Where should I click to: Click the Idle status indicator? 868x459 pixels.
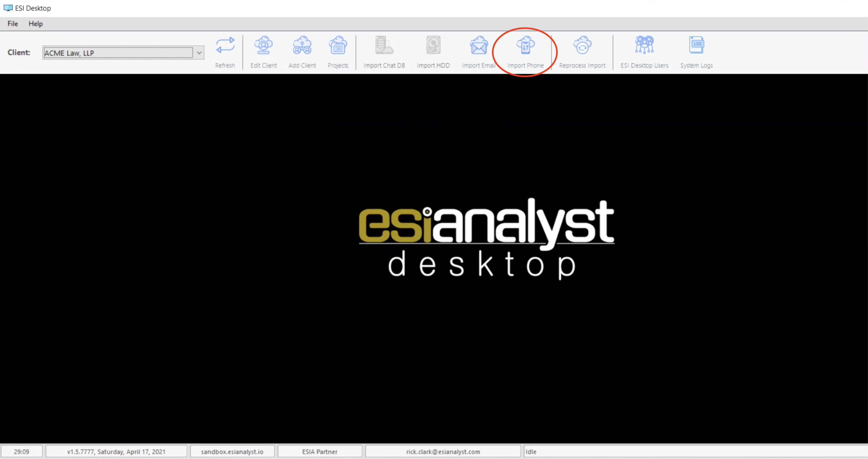coord(531,452)
